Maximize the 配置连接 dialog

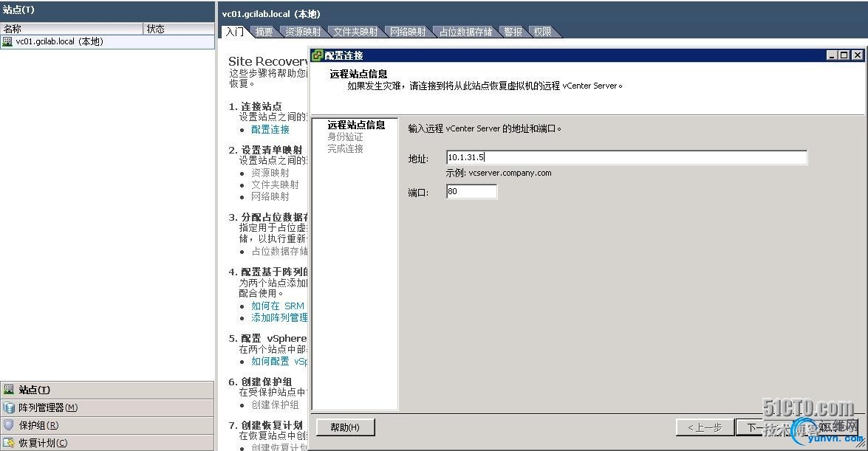(844, 55)
